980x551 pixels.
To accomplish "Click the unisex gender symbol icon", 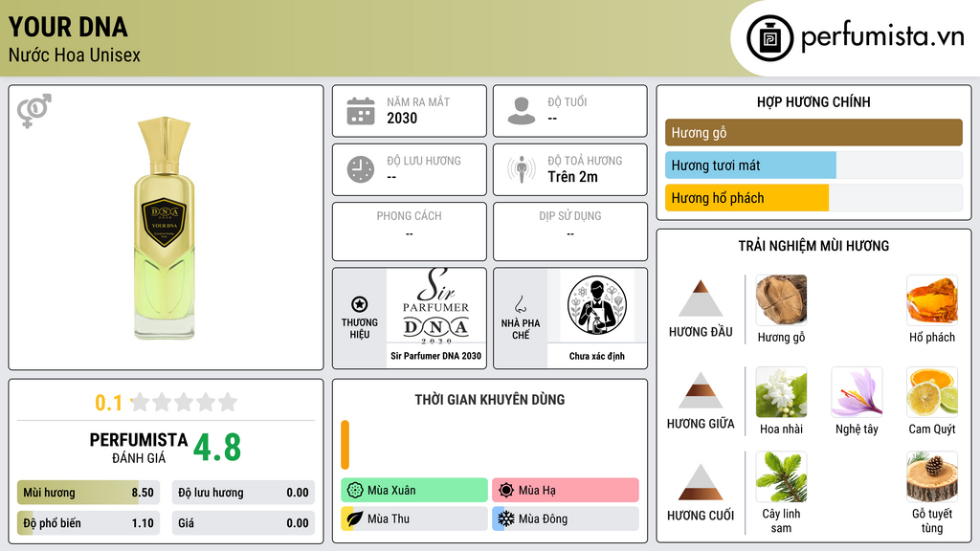I will 33,111.
